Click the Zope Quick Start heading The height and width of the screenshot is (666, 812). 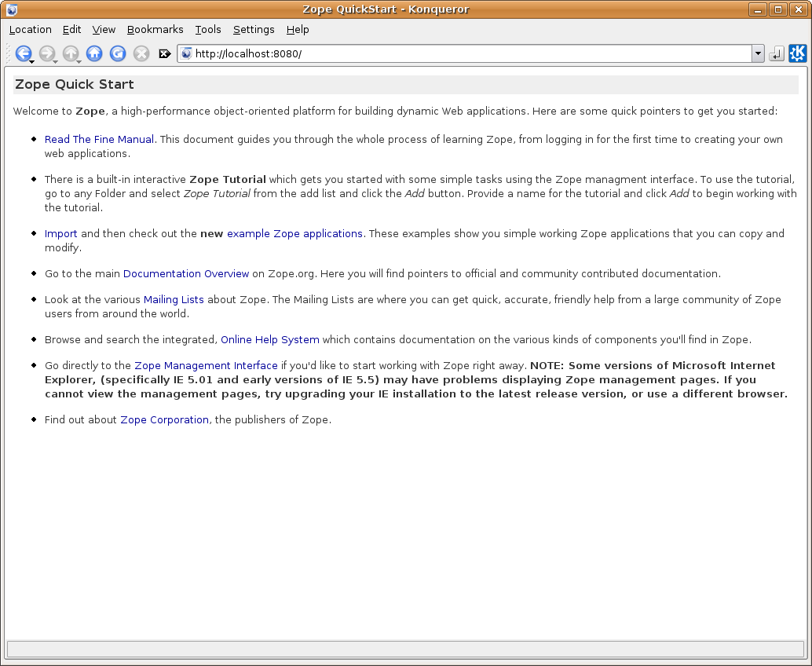(x=75, y=84)
